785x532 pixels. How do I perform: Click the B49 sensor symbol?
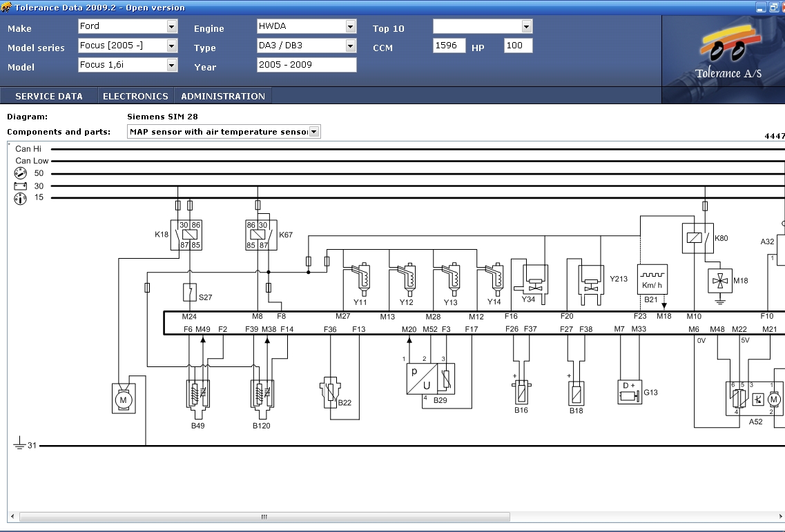pyautogui.click(x=197, y=399)
